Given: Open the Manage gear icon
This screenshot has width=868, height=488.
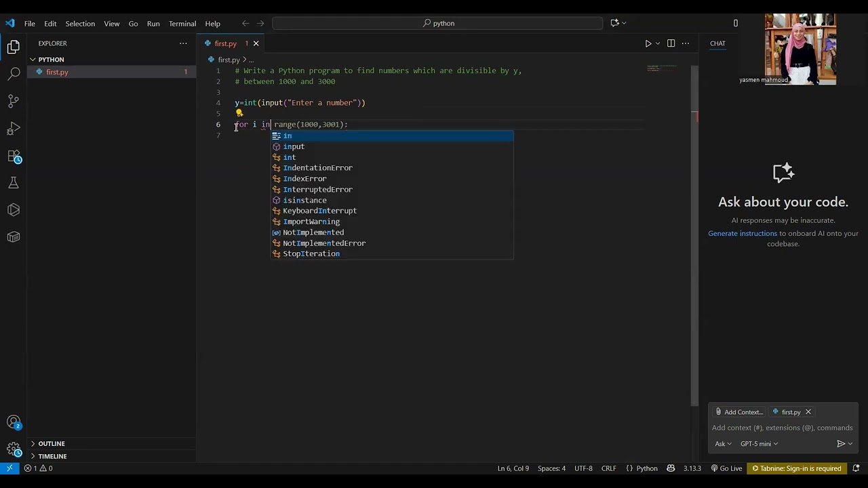Looking at the screenshot, I should [x=14, y=449].
